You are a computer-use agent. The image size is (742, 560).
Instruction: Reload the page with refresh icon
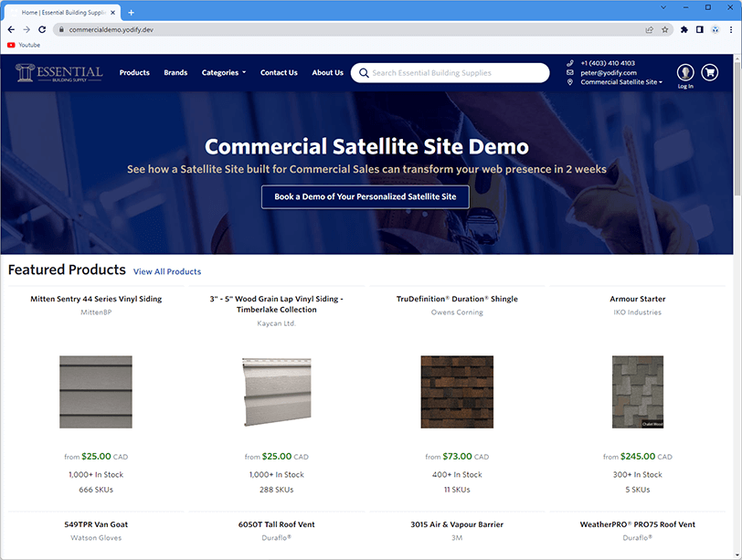pos(42,29)
